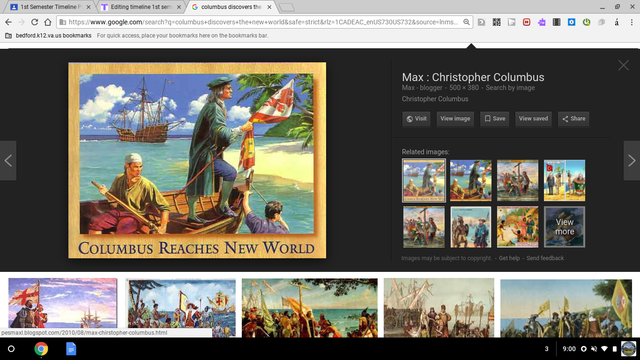The image size is (640, 360).
Task: Click the address bar URL field
Action: [x=263, y=22]
